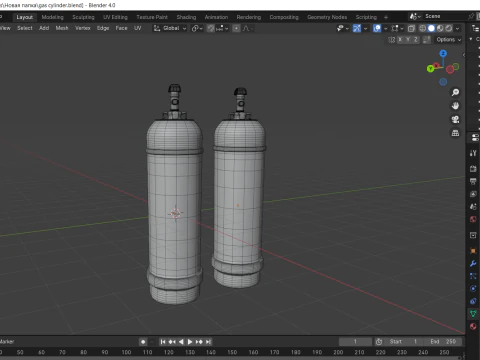Toggle viewport overlays
Image resolution: width=480 pixels, height=360 pixels.
click(377, 28)
